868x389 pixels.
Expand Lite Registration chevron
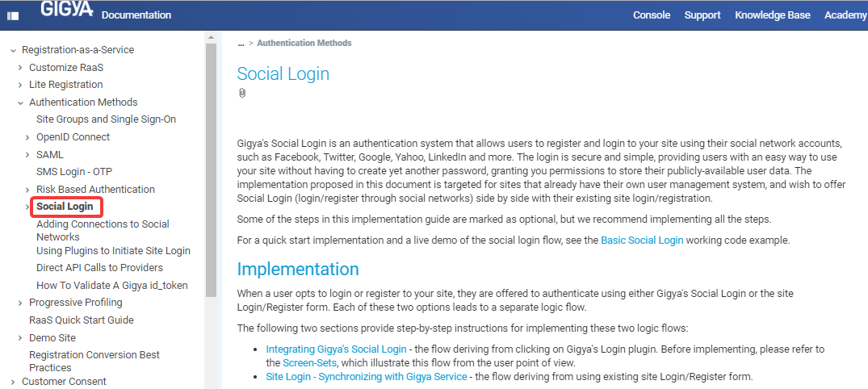(20, 85)
